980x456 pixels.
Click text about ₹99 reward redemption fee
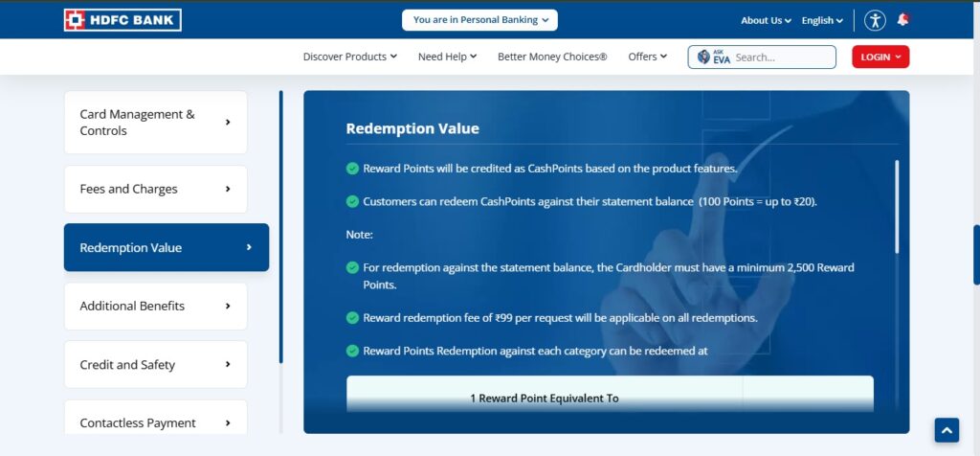click(x=560, y=318)
